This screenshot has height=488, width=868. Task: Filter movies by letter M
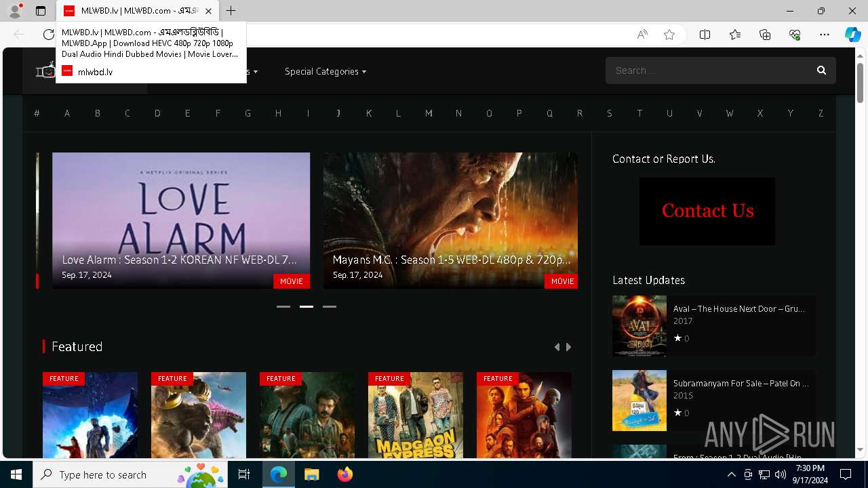click(429, 113)
